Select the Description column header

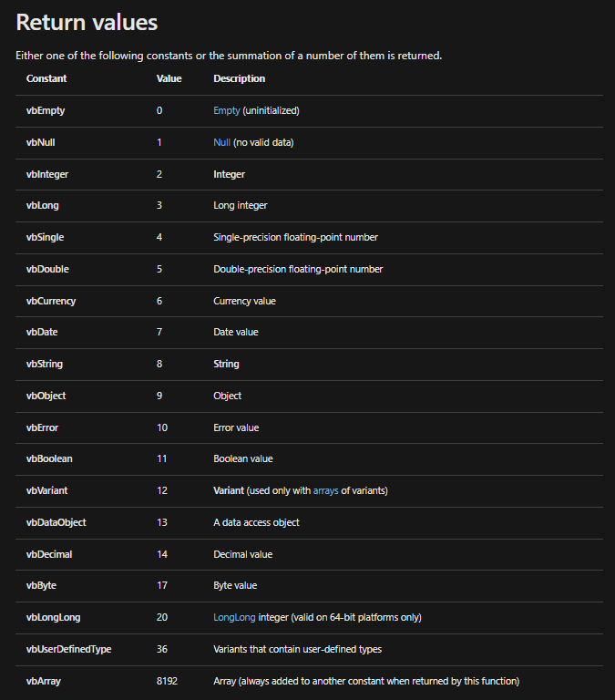point(240,78)
